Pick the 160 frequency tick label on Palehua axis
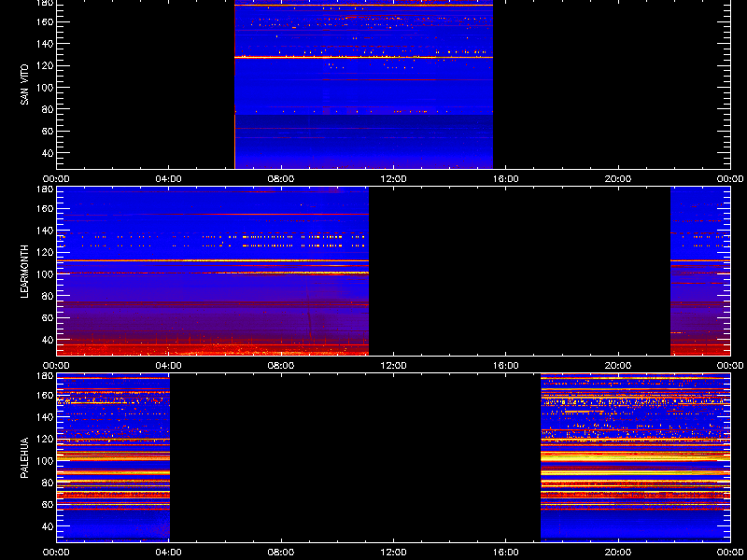Image resolution: width=747 pixels, height=560 pixels. point(45,395)
